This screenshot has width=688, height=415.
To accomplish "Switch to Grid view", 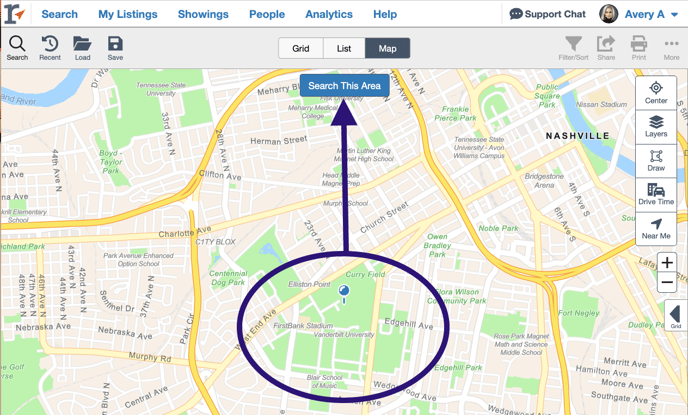I will 300,48.
